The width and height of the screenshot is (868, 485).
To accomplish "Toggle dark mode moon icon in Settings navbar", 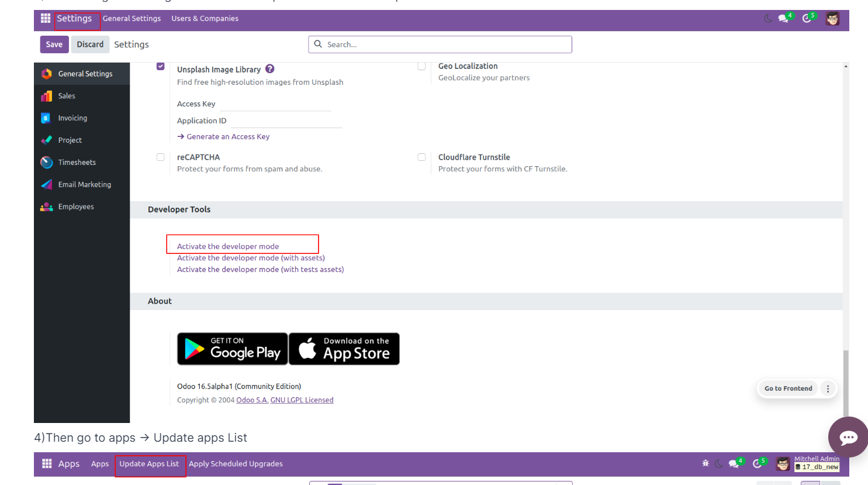I will [x=768, y=19].
